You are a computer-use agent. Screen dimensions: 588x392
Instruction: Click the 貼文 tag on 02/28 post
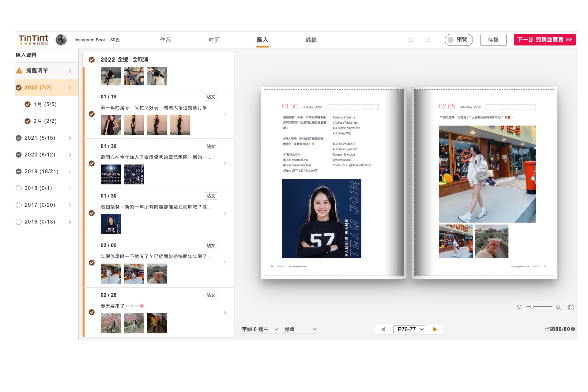(x=211, y=295)
